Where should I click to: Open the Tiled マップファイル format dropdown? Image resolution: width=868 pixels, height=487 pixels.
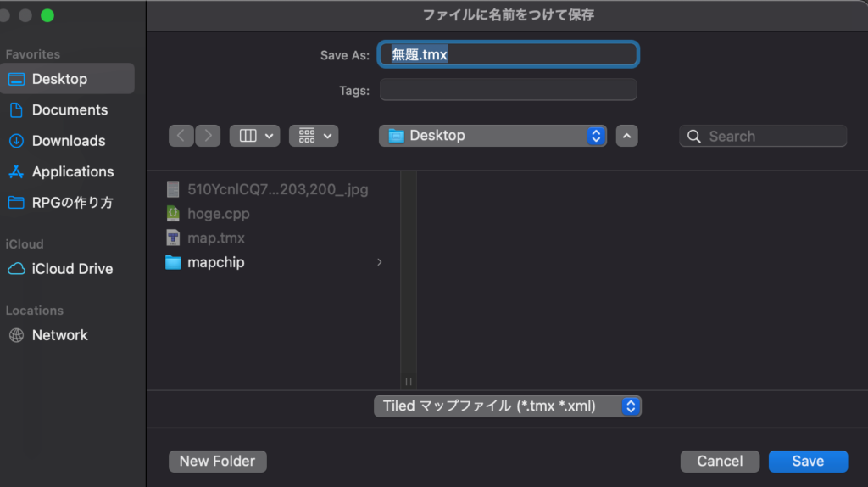[x=508, y=406]
